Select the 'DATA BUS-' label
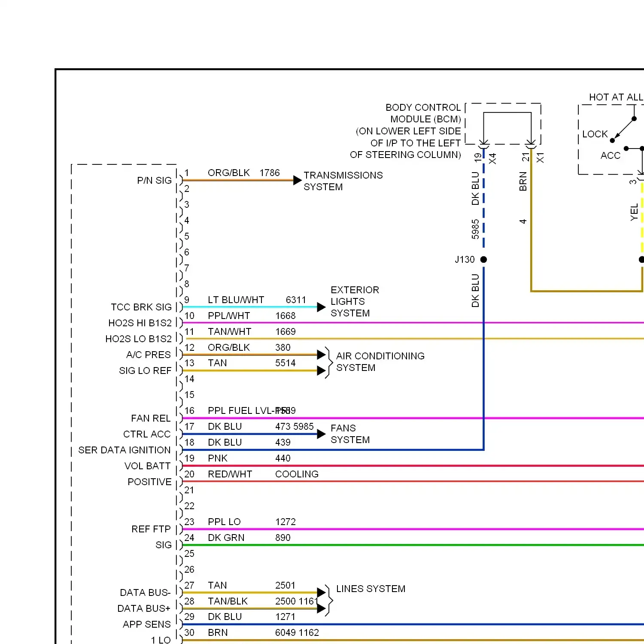 (x=145, y=592)
